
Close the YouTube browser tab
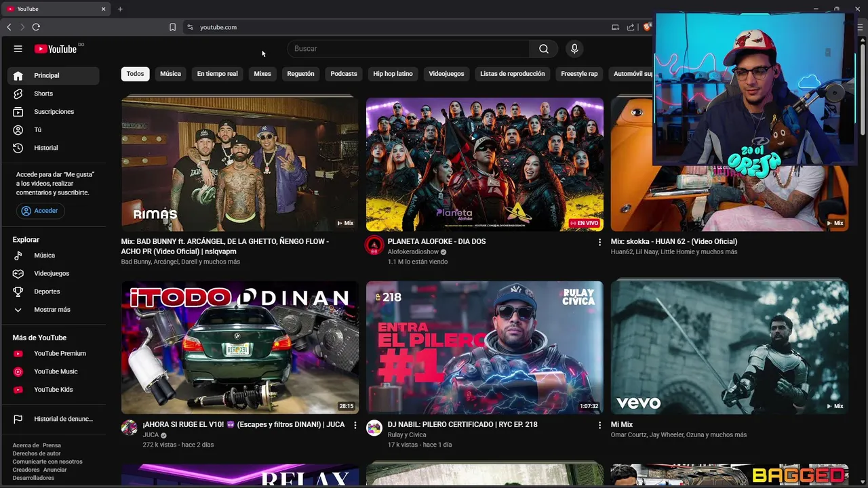pos(104,9)
